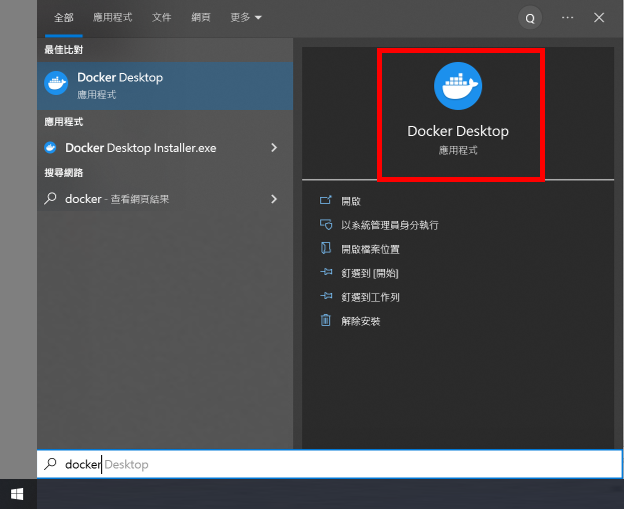Click the Docker Desktop Installer.exe icon
The height and width of the screenshot is (509, 624).
(50, 148)
